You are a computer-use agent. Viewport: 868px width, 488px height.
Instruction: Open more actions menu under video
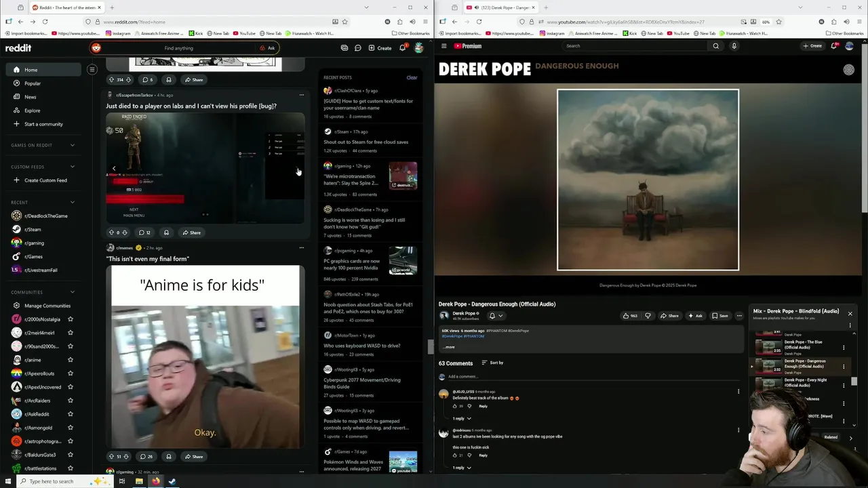click(x=739, y=316)
